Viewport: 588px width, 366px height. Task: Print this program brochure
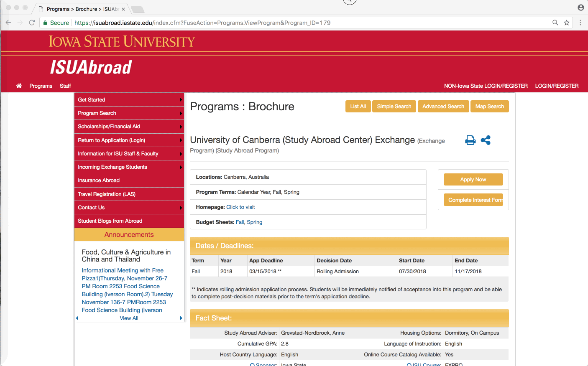click(x=470, y=140)
